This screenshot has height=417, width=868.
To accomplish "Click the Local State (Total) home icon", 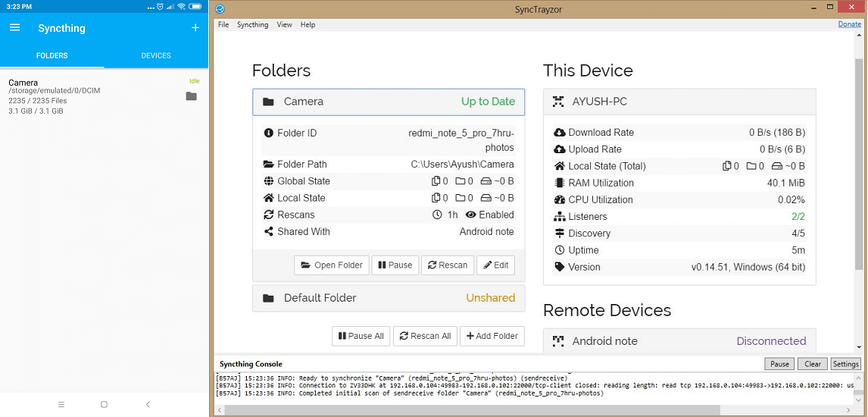I will click(x=559, y=166).
